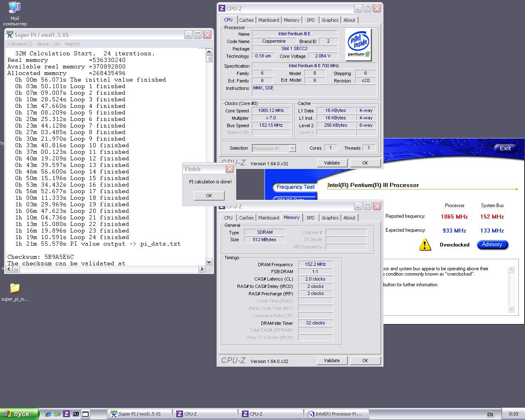Viewport: 525px width, 420px height.
Task: Select Caches tab in bottom CPU-Z window
Action: pos(247,218)
